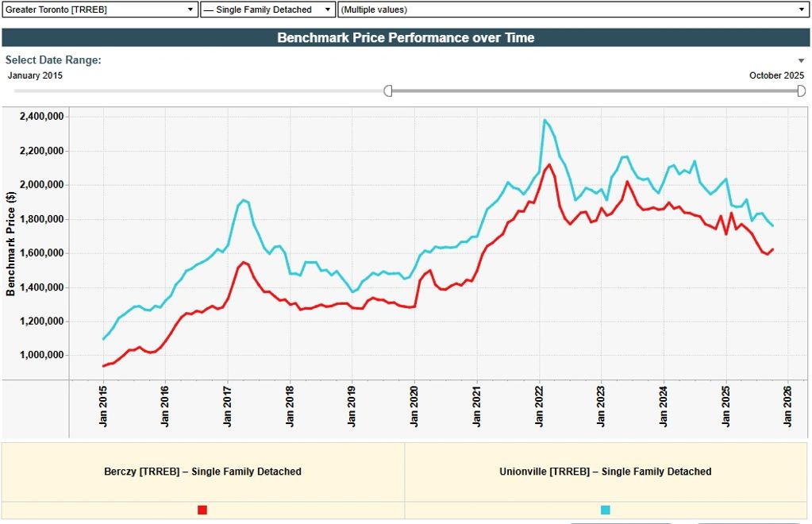The image size is (812, 524).
Task: Select the Berczy [TRREB] legend label
Action: point(202,471)
